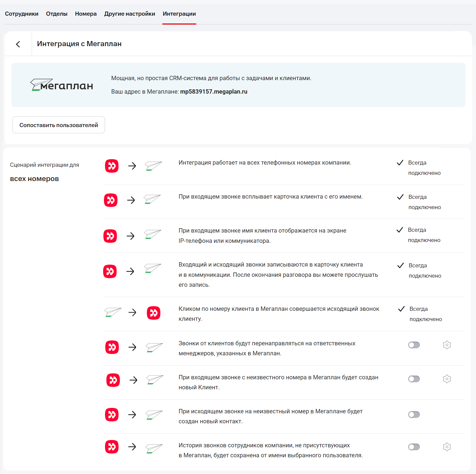Go to the Номера tab

click(x=86, y=14)
